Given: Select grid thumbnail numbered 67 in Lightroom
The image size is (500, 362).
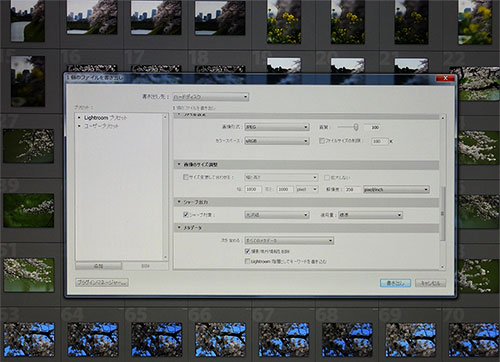Looking at the screenshot, I should tap(284, 339).
